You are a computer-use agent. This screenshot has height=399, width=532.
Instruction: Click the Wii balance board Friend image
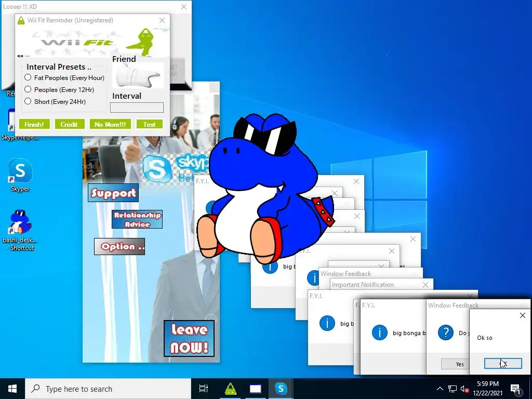coord(137,76)
